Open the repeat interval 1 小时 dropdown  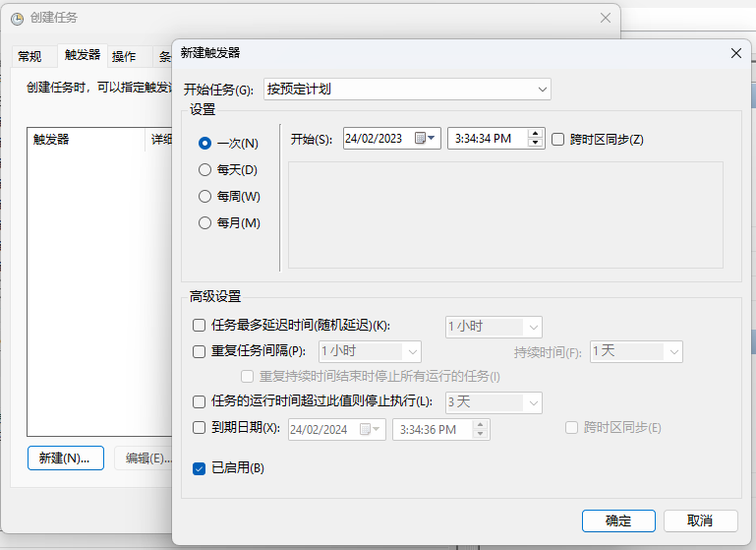[x=370, y=351]
